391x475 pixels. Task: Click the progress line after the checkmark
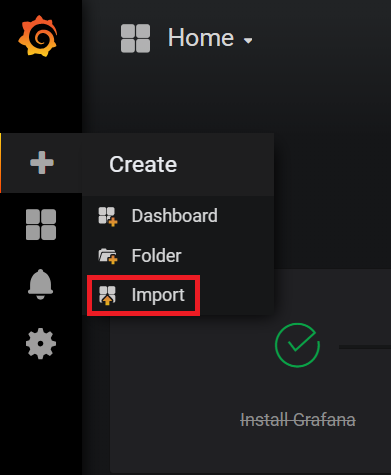(x=365, y=347)
